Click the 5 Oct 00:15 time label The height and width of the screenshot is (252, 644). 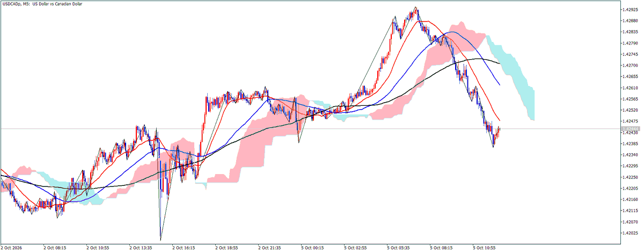[313, 249]
